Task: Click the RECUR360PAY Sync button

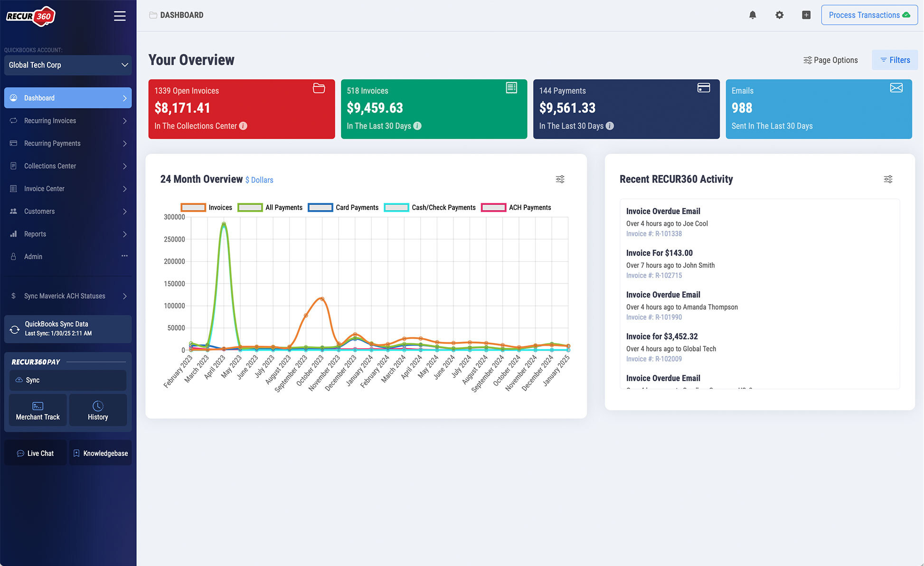Action: pos(68,380)
